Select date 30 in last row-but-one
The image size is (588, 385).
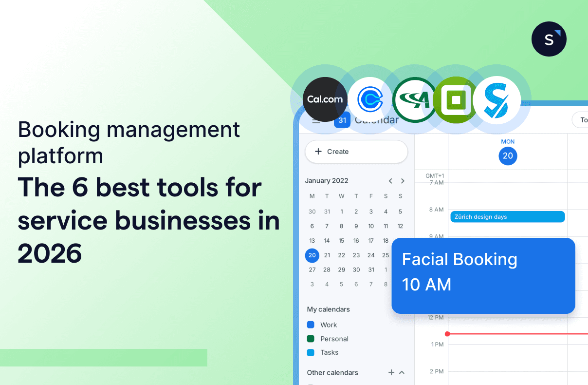click(356, 269)
